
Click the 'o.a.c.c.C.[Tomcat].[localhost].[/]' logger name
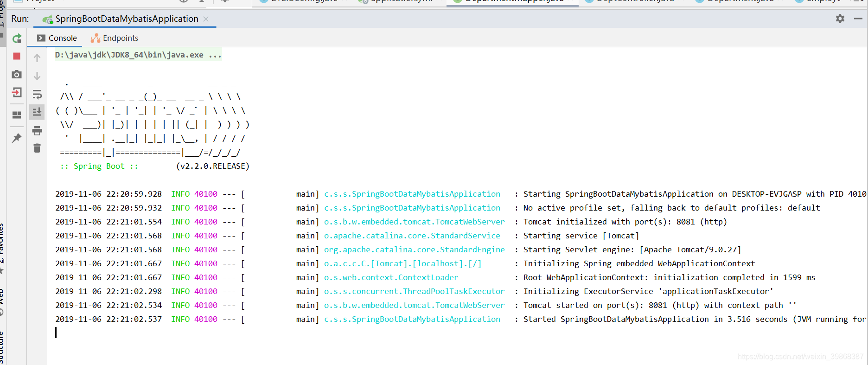pos(403,263)
